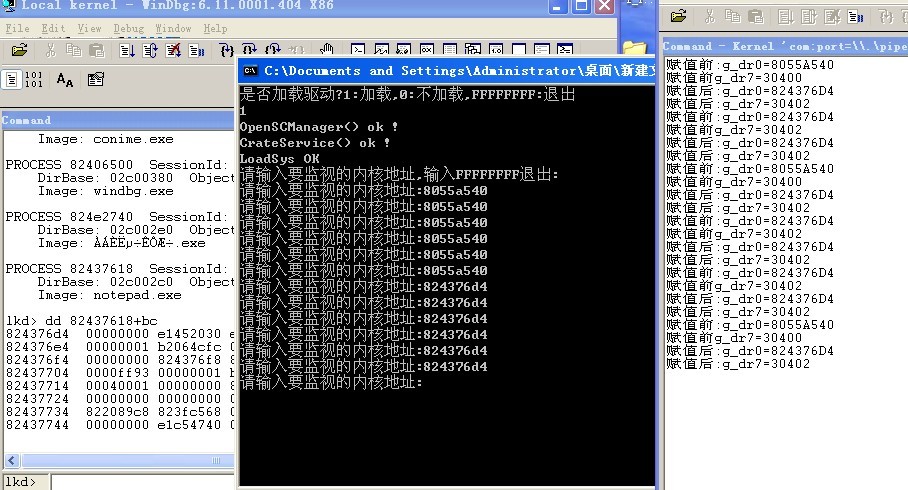The image size is (908, 490).
Task: Click Cut icon in the Kernel pipe window toolbar
Action: (x=709, y=17)
